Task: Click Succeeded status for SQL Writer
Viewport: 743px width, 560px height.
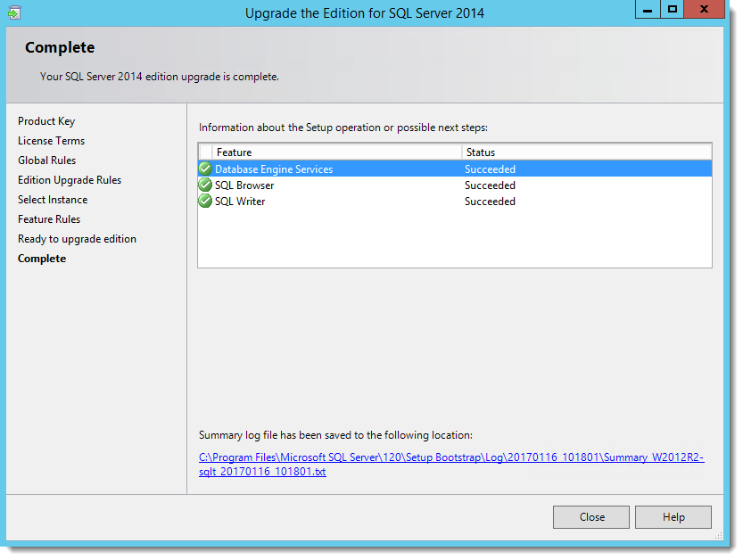Action: (x=490, y=202)
